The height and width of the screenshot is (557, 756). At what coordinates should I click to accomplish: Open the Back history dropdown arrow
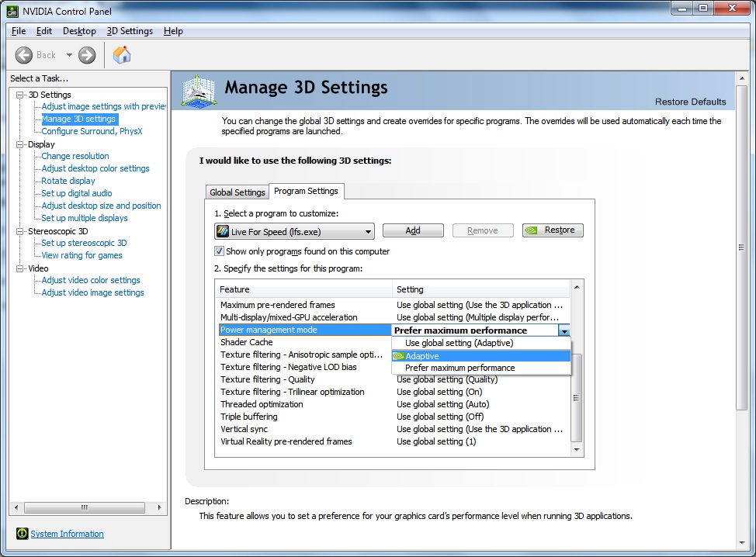coord(69,55)
